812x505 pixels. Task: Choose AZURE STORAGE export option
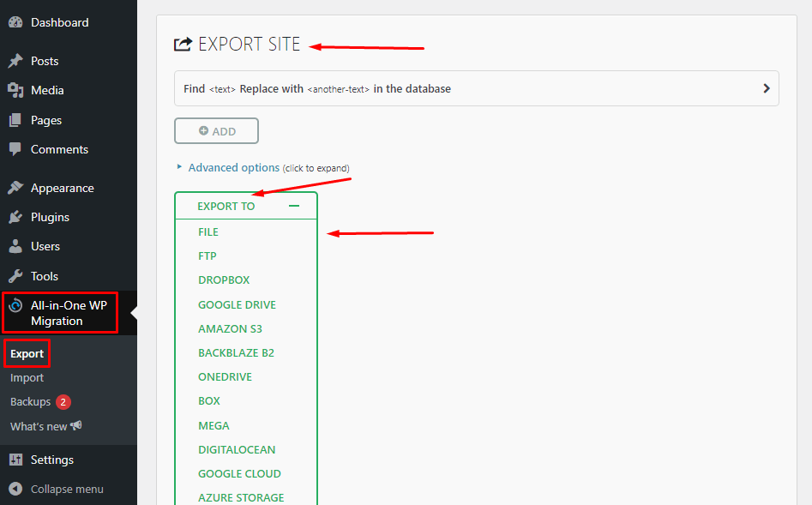[x=241, y=497]
